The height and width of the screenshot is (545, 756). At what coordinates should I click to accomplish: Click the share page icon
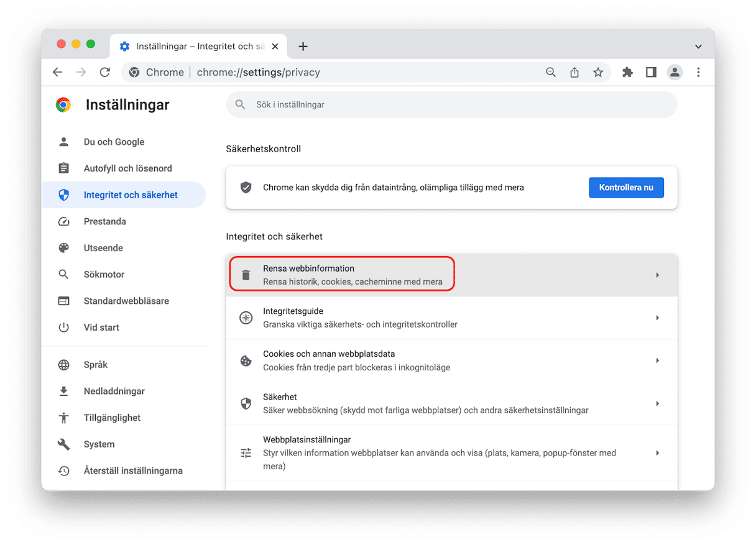[x=574, y=72]
